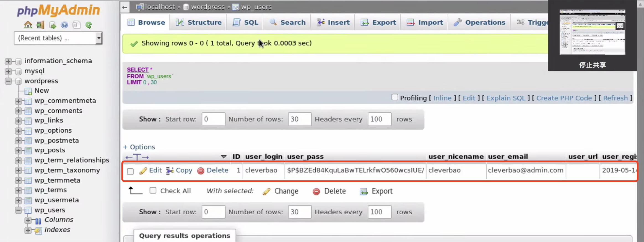Click the wordpress database icon in breadcrumb
Image resolution: width=644 pixels, height=242 pixels.
(186, 7)
